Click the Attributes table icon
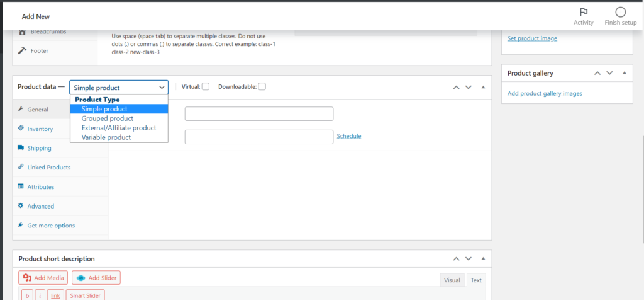 21,187
